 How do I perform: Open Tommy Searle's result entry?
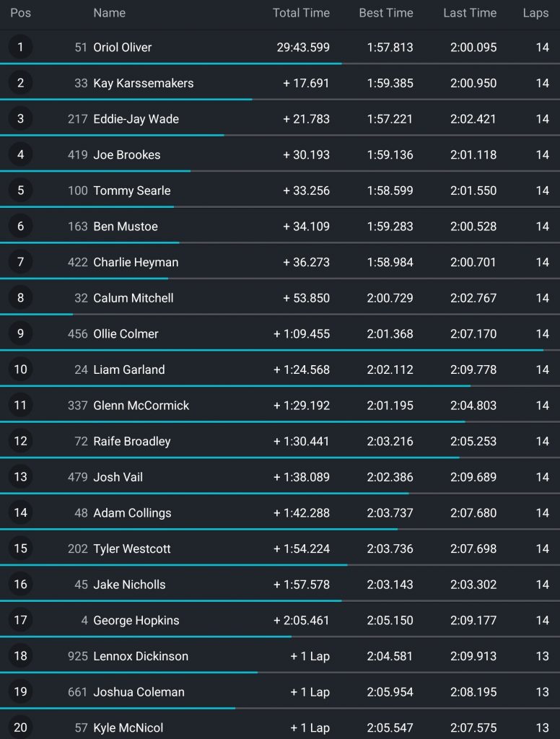(x=280, y=191)
